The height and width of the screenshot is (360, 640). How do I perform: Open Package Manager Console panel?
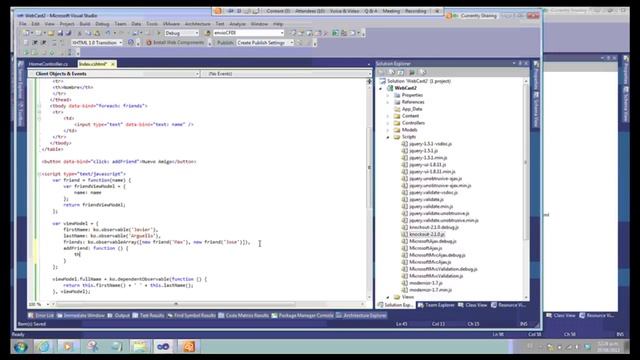coord(302,316)
